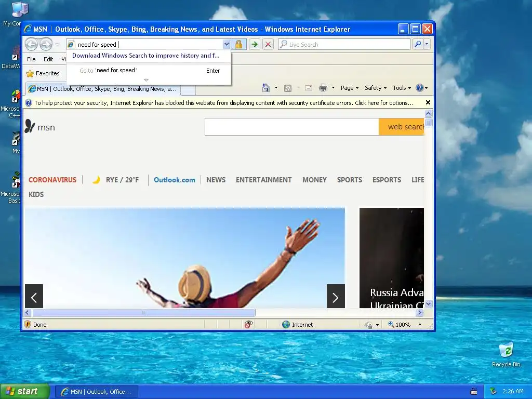Open search provider options dropdown
532x399 pixels.
tap(427, 44)
